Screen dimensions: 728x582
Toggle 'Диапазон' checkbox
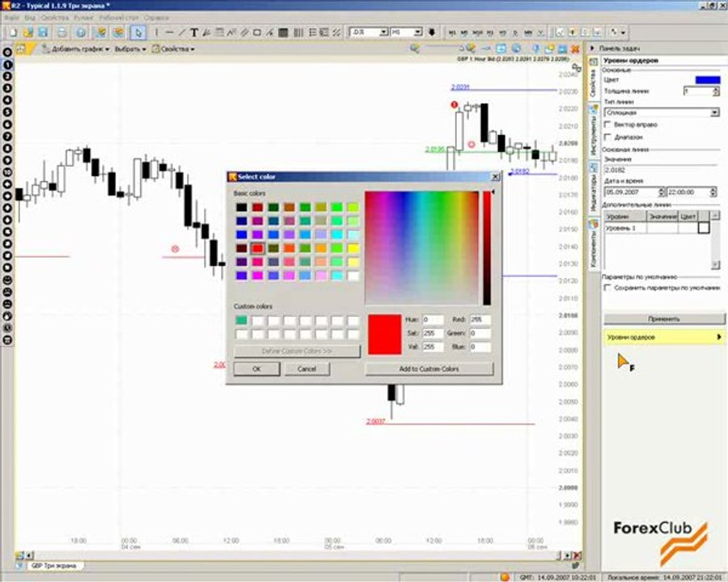click(x=607, y=137)
